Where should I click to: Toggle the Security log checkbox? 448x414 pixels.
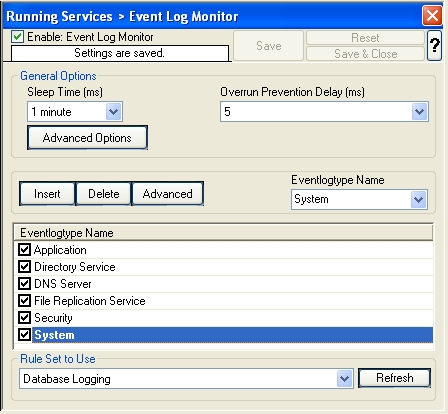pyautogui.click(x=24, y=318)
